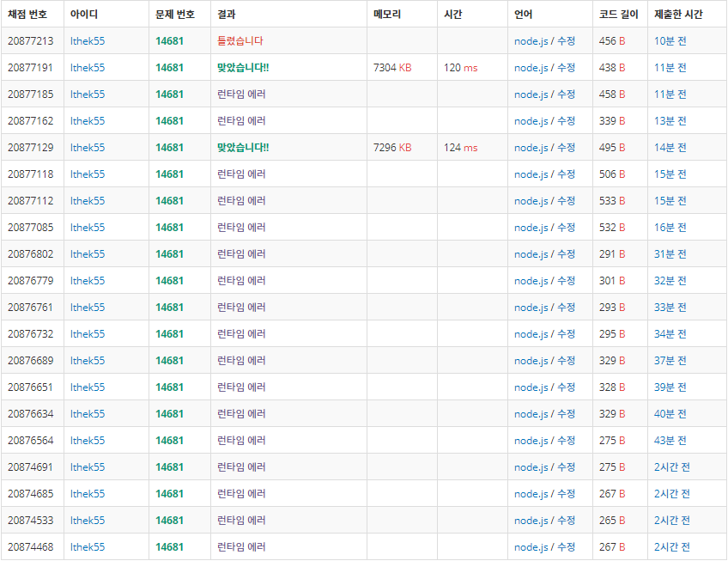Click the 31분 전 submission time
Image resolution: width=728 pixels, height=561 pixels.
pyautogui.click(x=670, y=254)
